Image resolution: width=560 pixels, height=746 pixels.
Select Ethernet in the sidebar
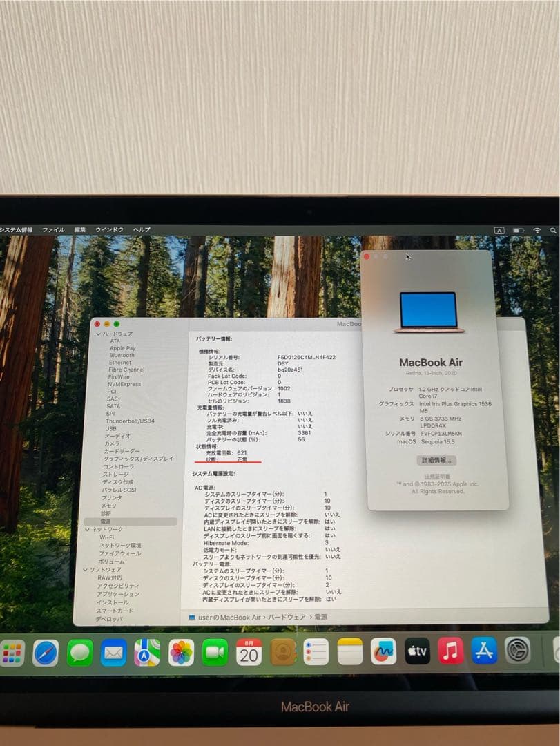pos(120,362)
